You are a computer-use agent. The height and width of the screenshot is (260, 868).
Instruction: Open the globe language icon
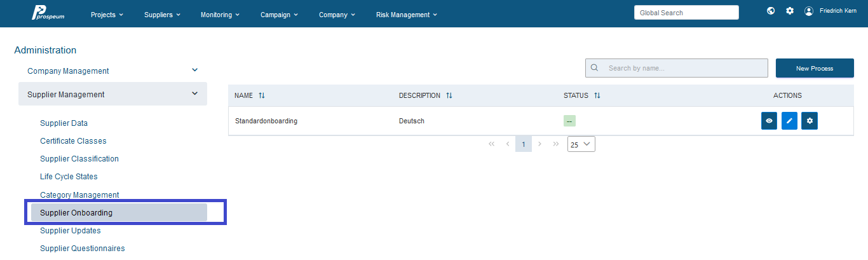pos(771,11)
